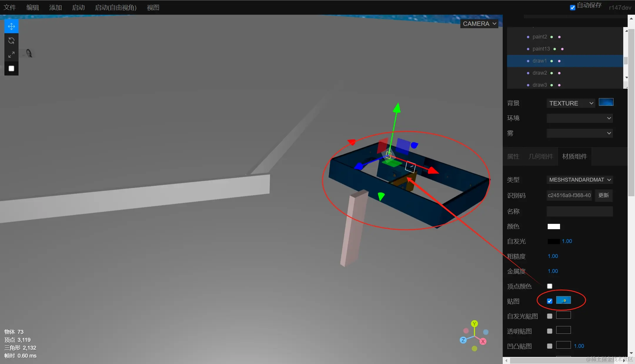Click the map texture thumbnail next to 贴图
Image resolution: width=635 pixels, height=364 pixels.
coord(563,300)
